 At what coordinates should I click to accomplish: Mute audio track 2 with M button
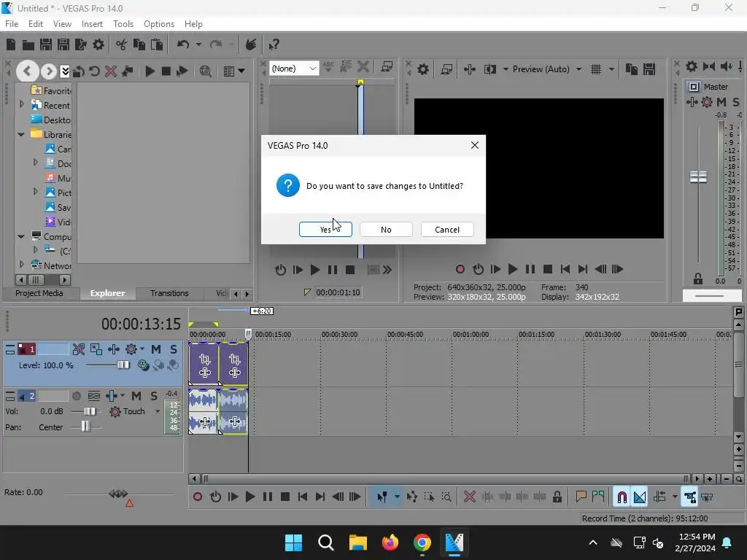click(x=136, y=396)
